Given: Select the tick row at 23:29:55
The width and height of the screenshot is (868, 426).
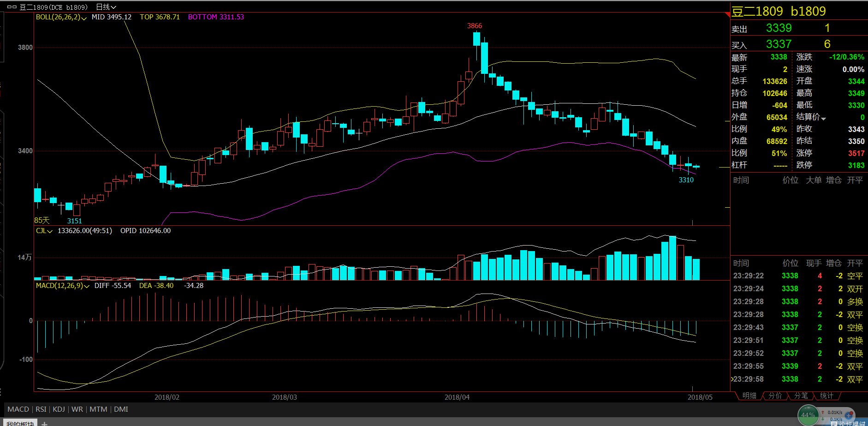Looking at the screenshot, I should [798, 366].
